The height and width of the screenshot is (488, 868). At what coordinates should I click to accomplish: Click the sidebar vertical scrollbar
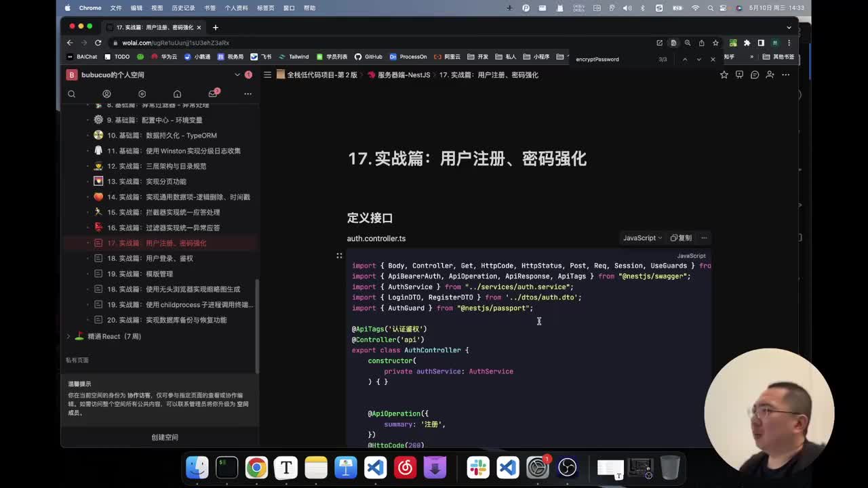tap(257, 325)
